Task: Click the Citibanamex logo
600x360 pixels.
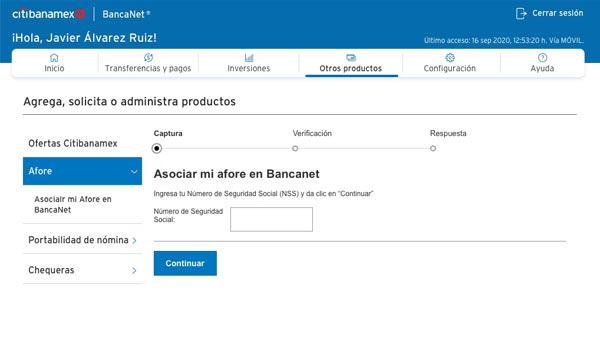Action: point(49,14)
